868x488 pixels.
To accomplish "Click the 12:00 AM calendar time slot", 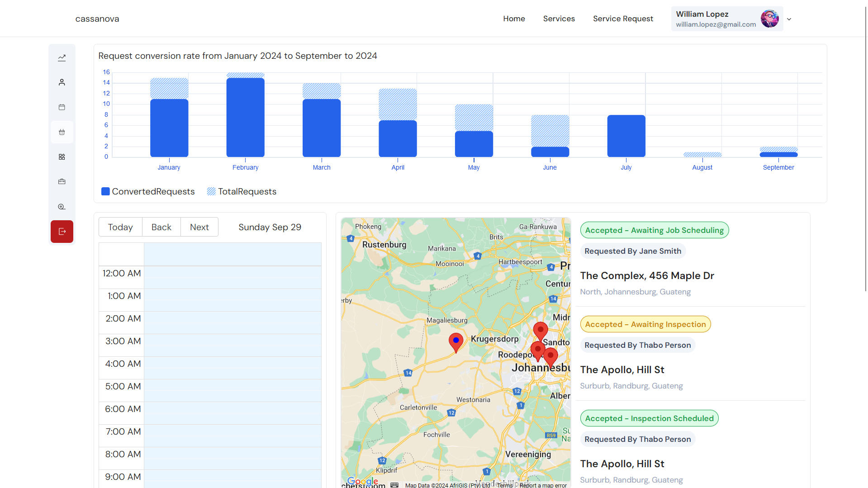I will click(x=232, y=277).
